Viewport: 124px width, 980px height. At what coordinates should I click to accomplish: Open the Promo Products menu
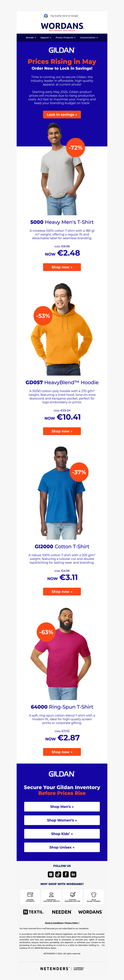coord(65,38)
